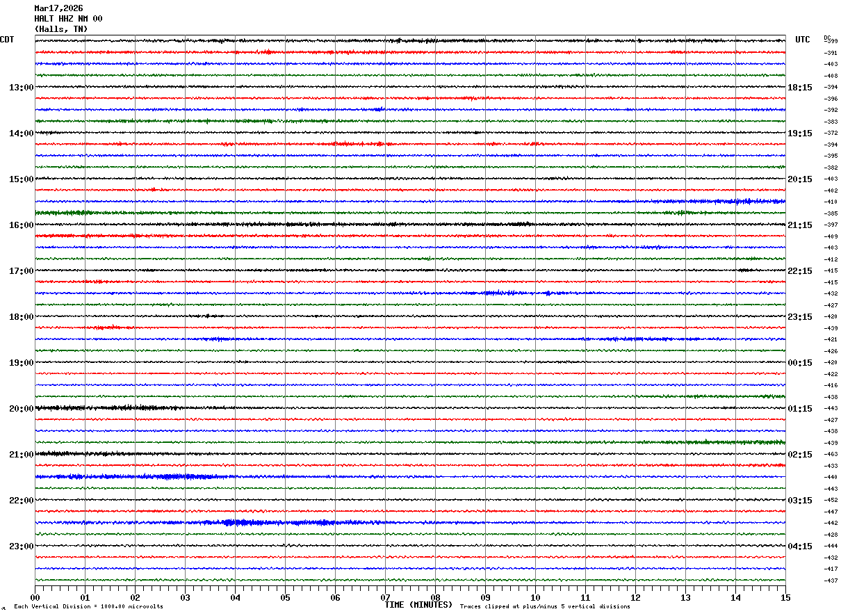The height and width of the screenshot is (616, 841).
Task: Click the DC offset value '-372'
Action: point(831,133)
